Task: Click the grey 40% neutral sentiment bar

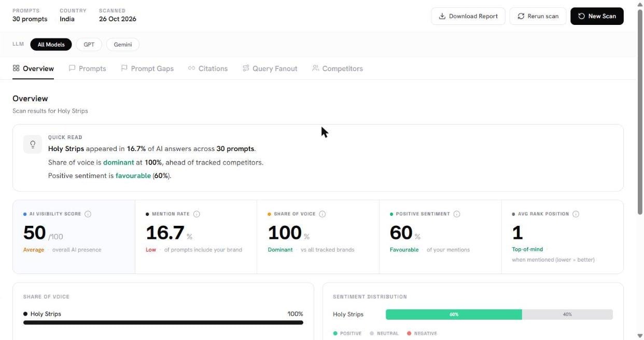Action: (x=567, y=315)
